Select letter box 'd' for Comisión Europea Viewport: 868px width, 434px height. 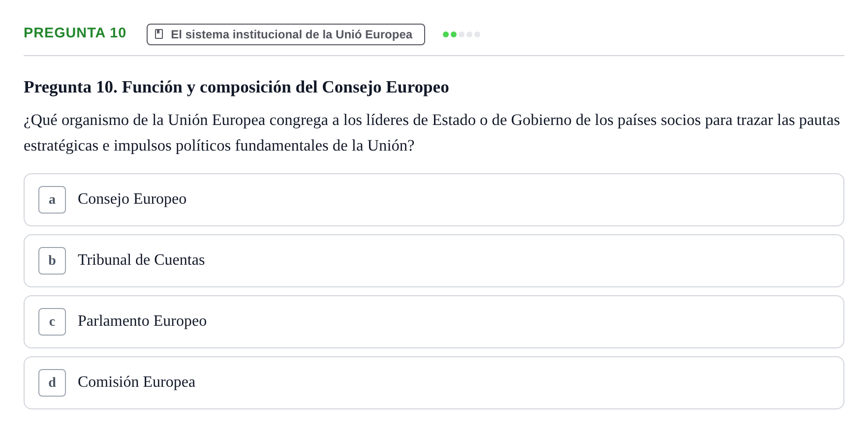[52, 383]
